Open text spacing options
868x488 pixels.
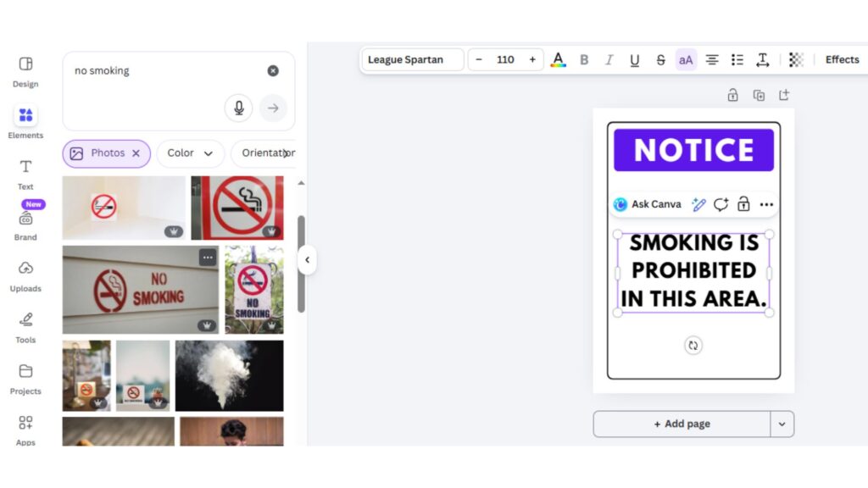coord(763,59)
